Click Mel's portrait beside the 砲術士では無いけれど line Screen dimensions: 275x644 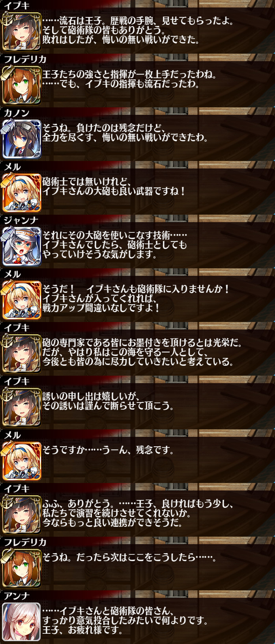[x=21, y=193]
